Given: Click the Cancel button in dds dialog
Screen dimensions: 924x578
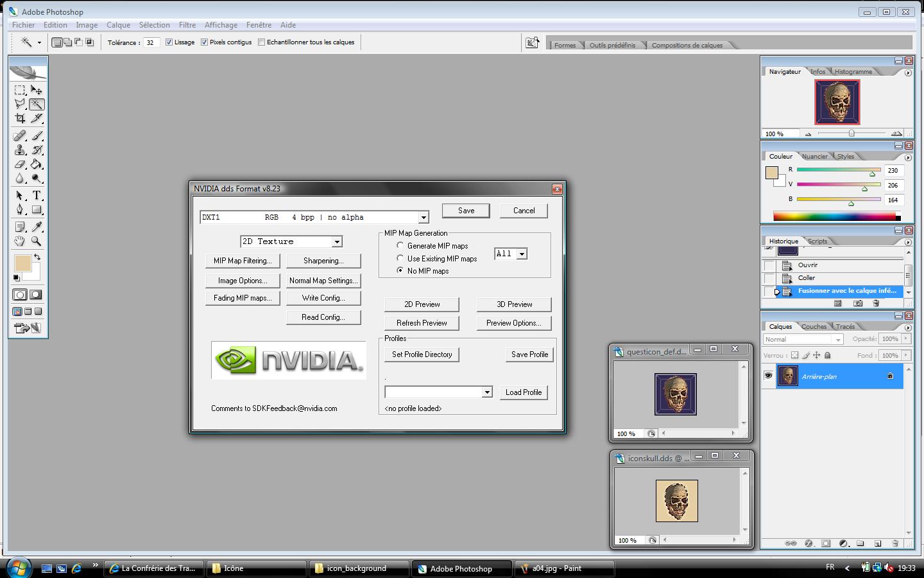Looking at the screenshot, I should pos(524,211).
